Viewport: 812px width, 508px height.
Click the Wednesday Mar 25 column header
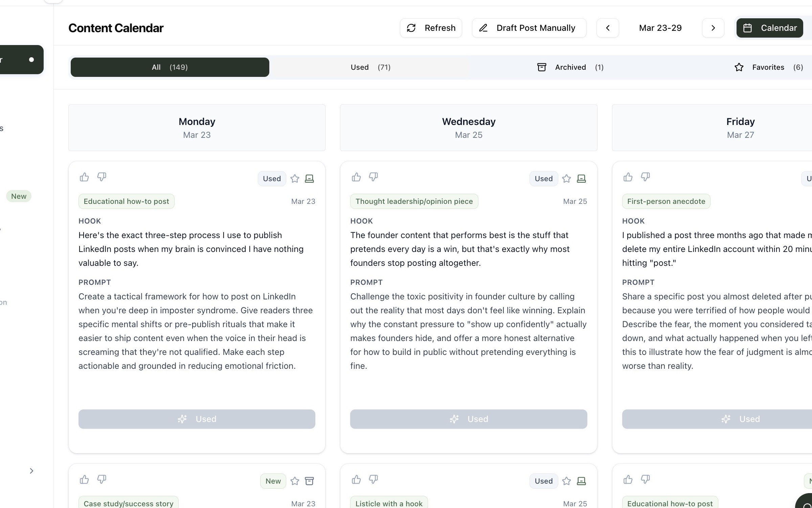(x=469, y=128)
